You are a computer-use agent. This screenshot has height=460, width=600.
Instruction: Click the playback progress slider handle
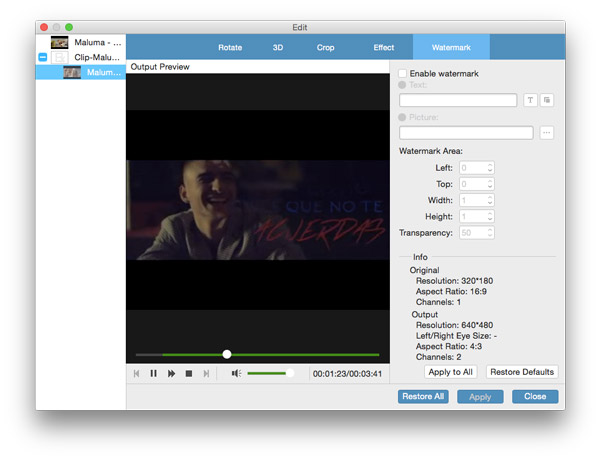[227, 354]
